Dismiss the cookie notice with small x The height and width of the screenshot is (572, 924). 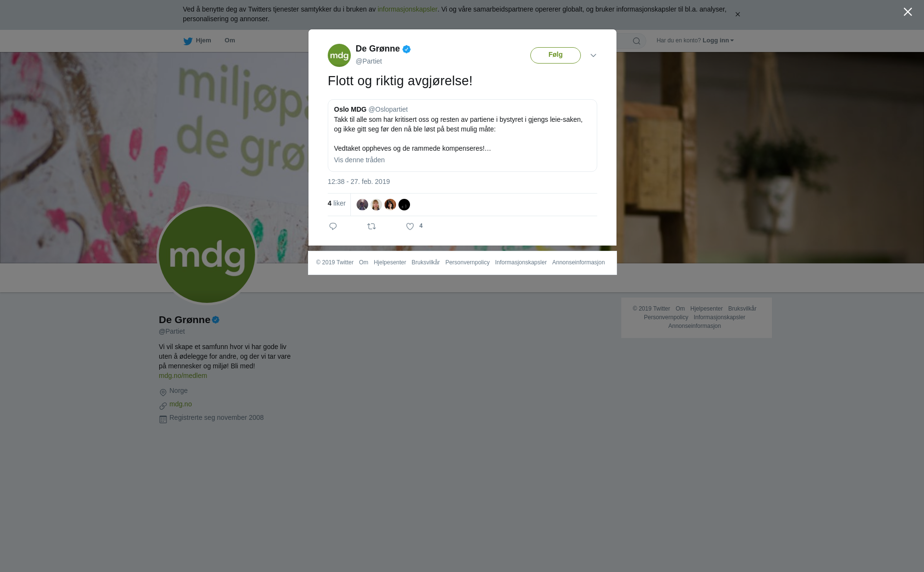click(737, 14)
